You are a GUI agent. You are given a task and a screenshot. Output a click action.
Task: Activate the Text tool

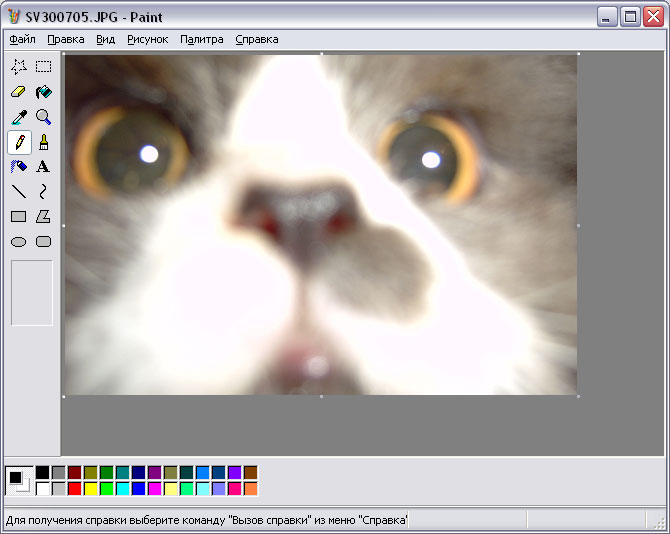tap(44, 167)
